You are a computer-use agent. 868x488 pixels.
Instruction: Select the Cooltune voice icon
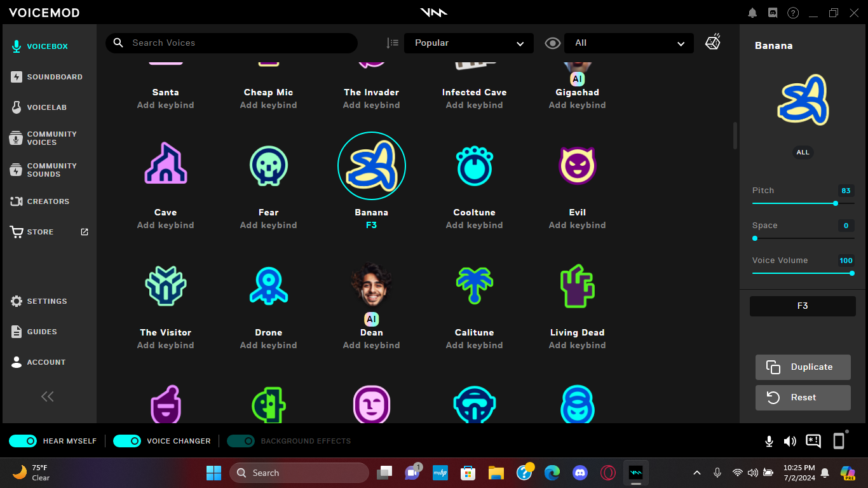[474, 166]
